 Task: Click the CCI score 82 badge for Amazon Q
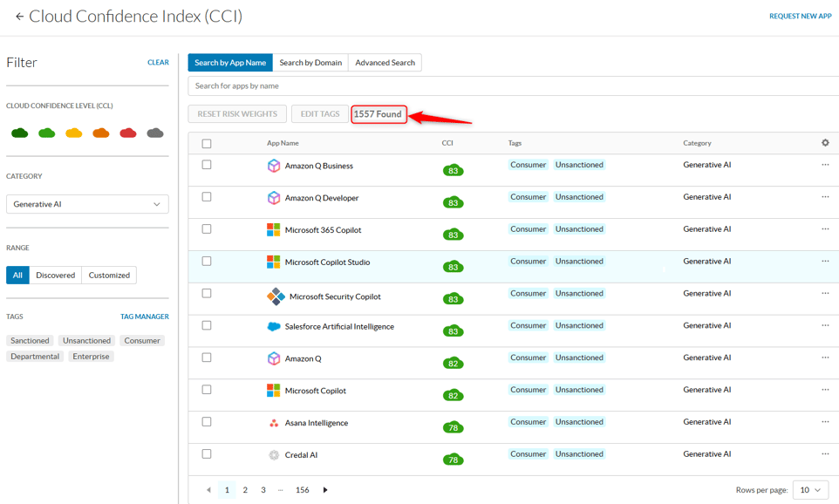tap(454, 363)
